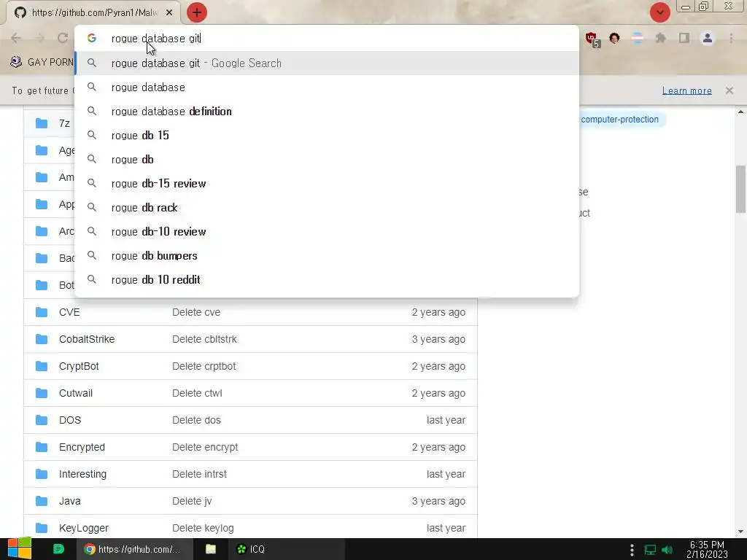Screen dimensions: 747x560
Task: Click the 'Delete cve' commit message
Action: click(x=196, y=312)
